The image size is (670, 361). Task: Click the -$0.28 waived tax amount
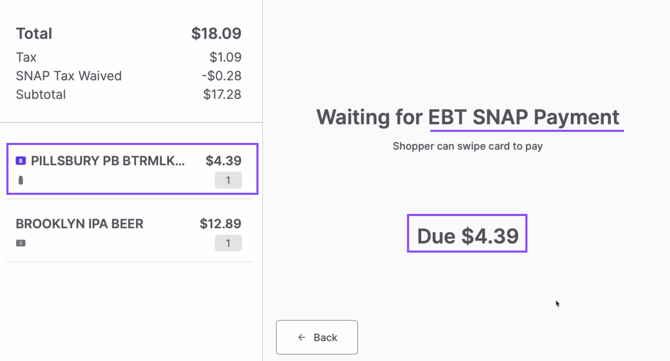tap(221, 76)
